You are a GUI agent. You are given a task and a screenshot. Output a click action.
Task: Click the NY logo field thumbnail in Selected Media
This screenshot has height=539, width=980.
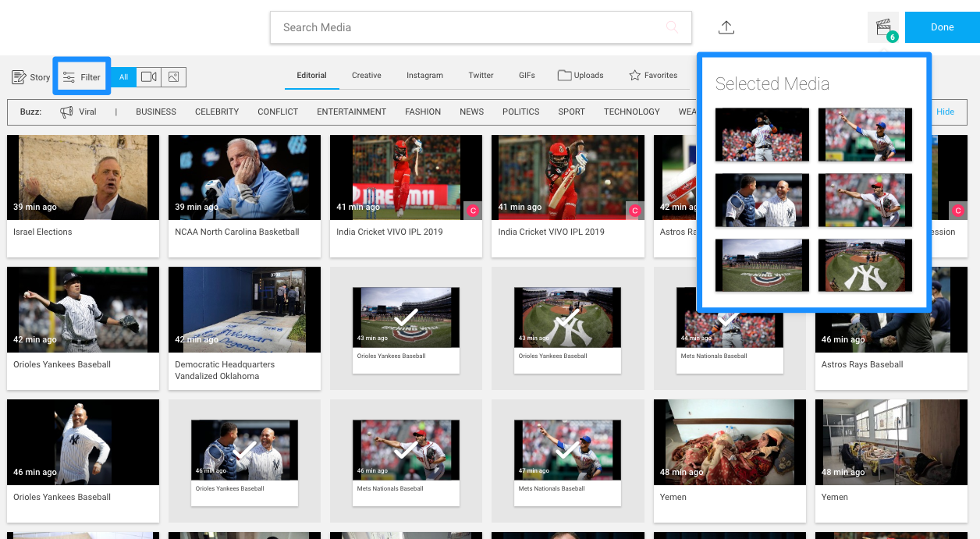865,266
